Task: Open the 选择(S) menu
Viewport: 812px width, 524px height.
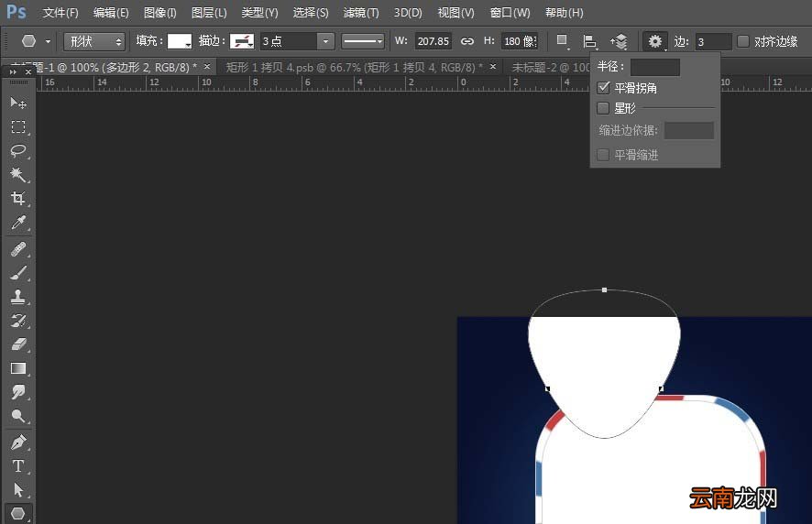Action: (x=310, y=13)
